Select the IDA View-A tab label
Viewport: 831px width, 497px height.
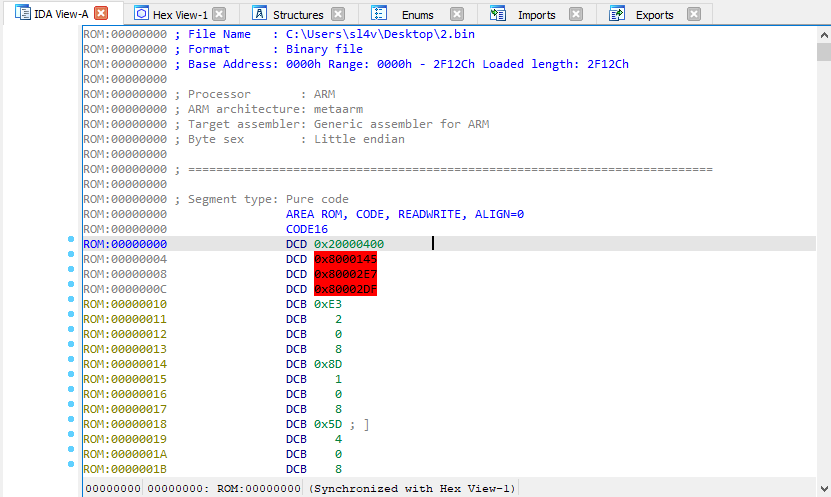click(x=61, y=14)
